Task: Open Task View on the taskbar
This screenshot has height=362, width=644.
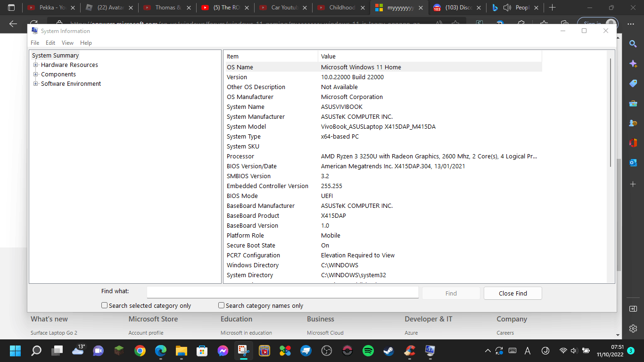Action: click(57, 351)
